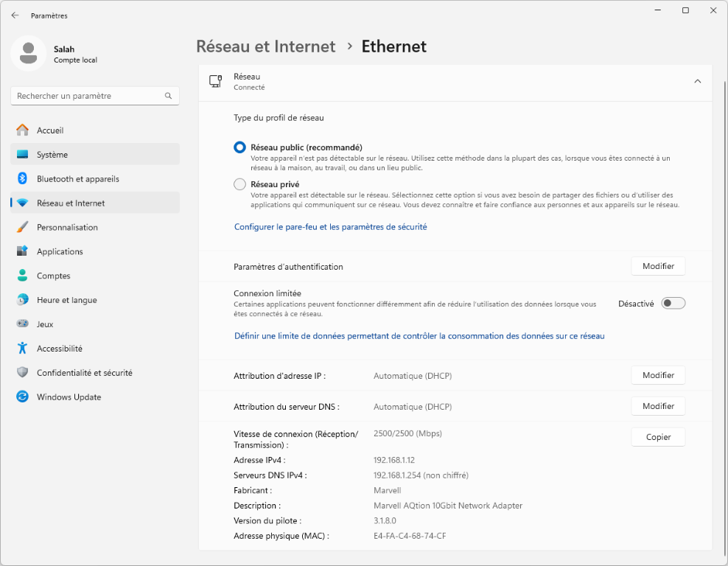Select the Réseau public (recommandé) radio button
Screen dimensions: 728x566
coord(239,147)
